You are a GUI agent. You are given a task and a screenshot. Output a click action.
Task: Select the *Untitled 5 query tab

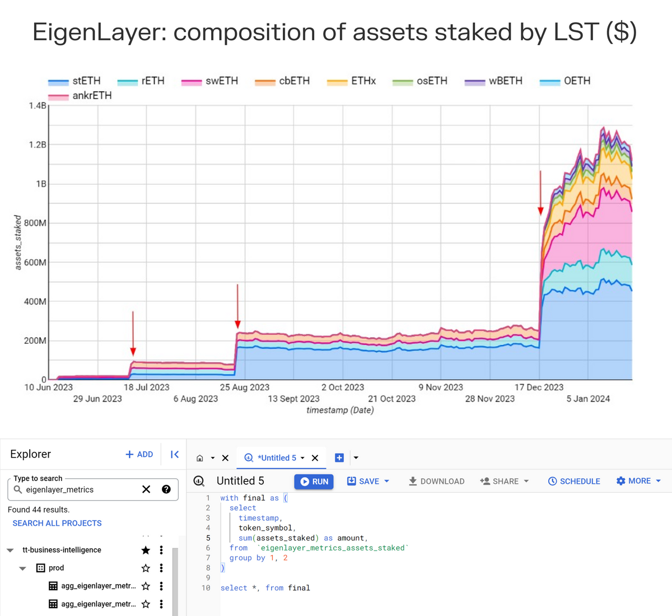(x=277, y=458)
